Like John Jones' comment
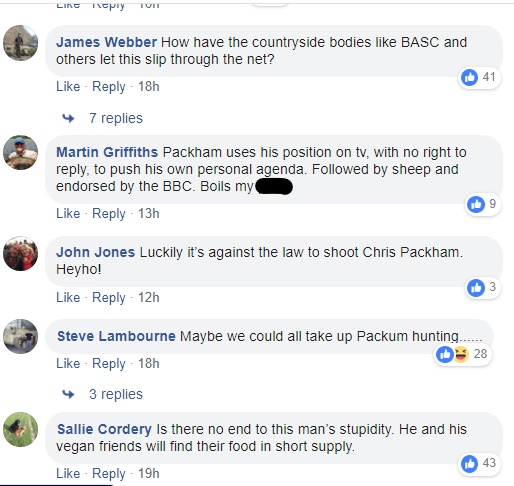 coord(68,297)
